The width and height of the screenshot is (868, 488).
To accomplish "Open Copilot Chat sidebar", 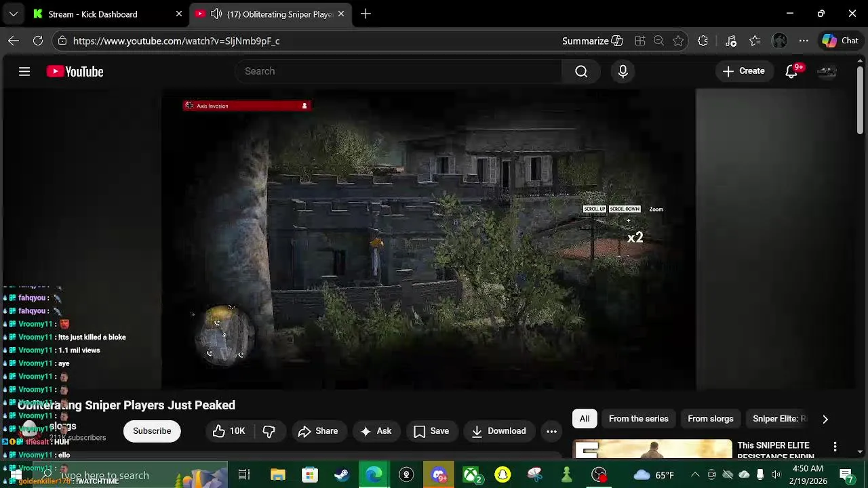I will [x=840, y=41].
